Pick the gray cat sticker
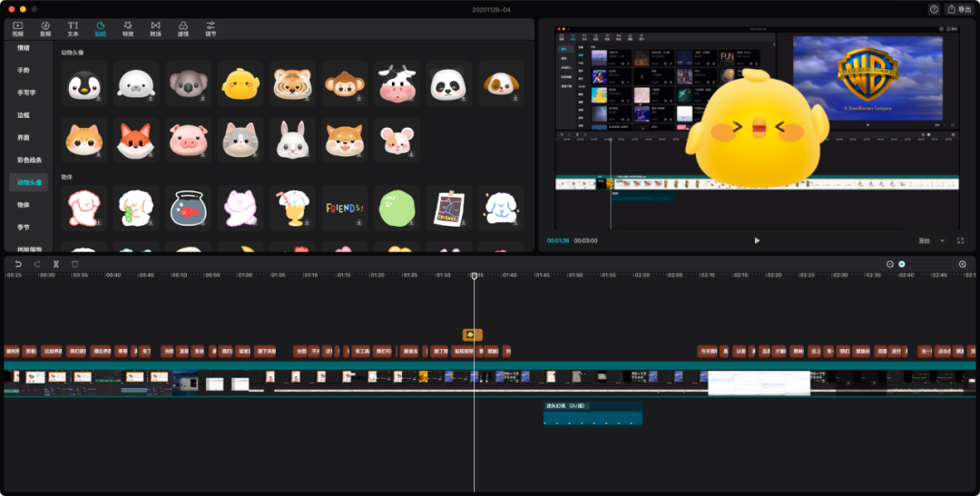Viewport: 980px width, 496px height. click(240, 140)
